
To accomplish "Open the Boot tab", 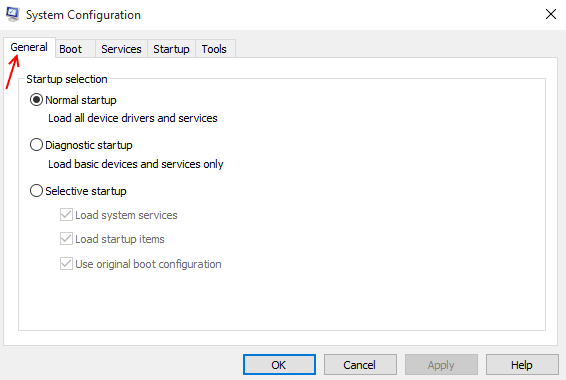I will [x=71, y=49].
